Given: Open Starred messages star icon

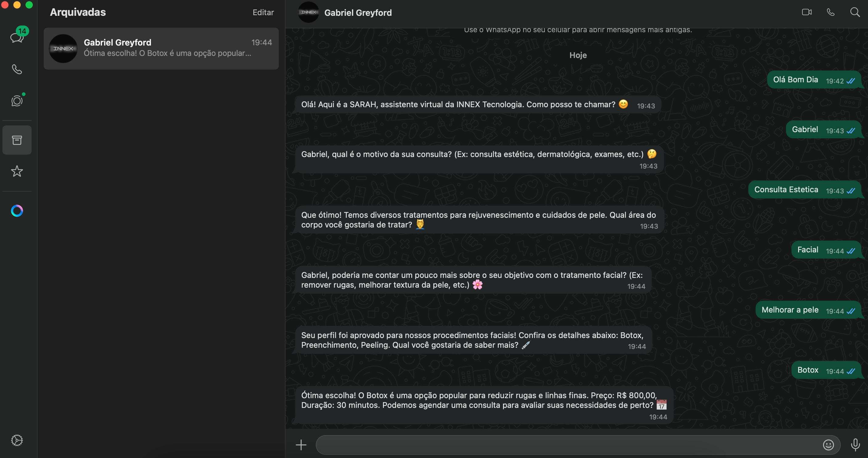Looking at the screenshot, I should click(x=17, y=171).
